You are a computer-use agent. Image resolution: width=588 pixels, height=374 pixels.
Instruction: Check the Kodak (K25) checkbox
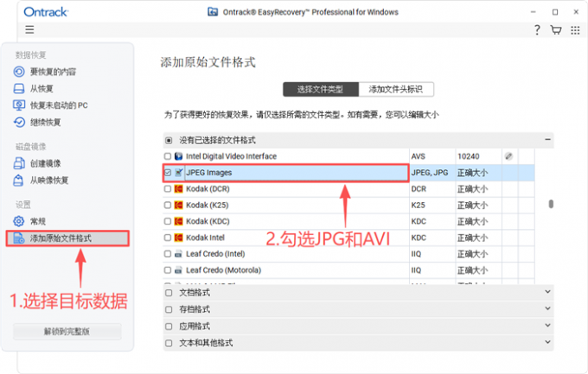pos(168,205)
